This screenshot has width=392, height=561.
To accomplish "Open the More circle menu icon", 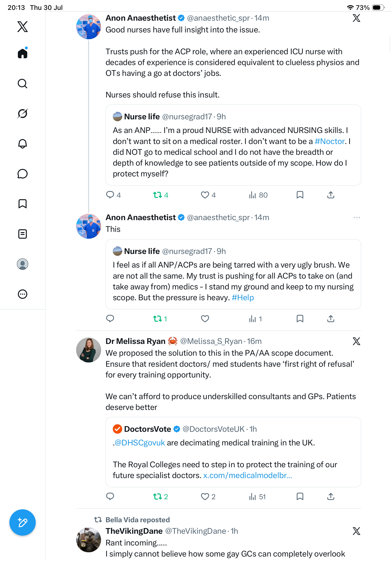I will (23, 294).
